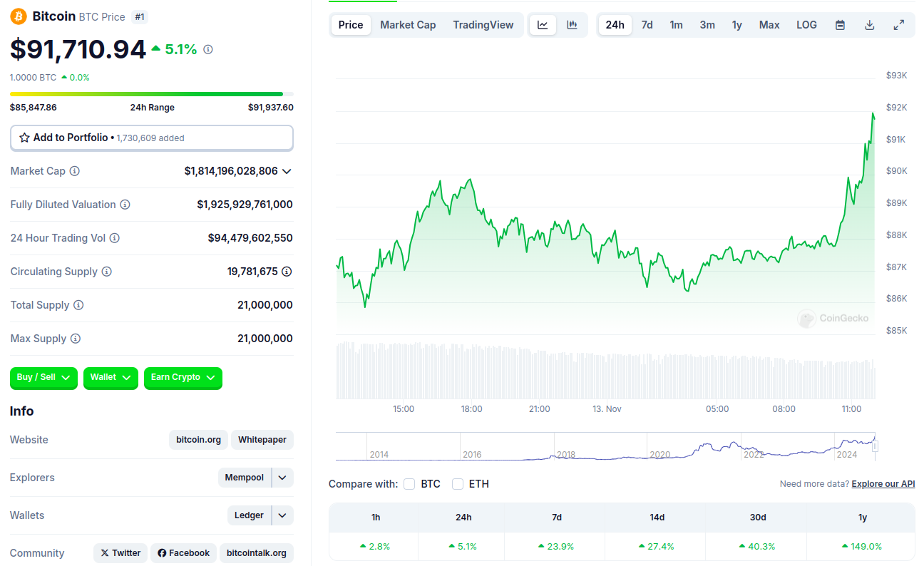Viewport: 924px width, 566px height.
Task: Switch to line chart view icon
Action: tap(543, 25)
